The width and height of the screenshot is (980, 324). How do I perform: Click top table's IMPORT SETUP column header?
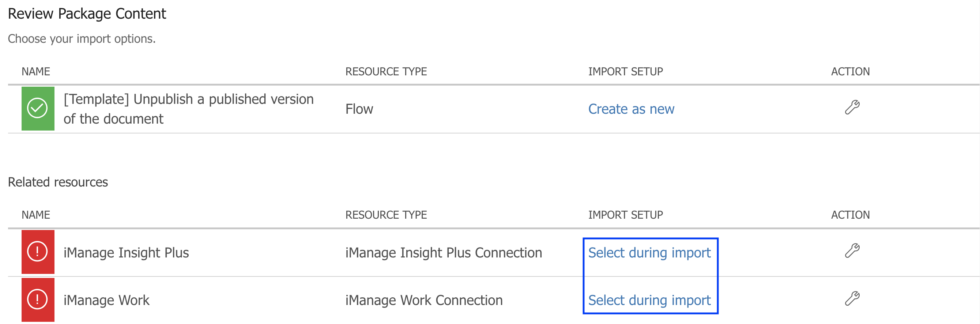tap(625, 72)
